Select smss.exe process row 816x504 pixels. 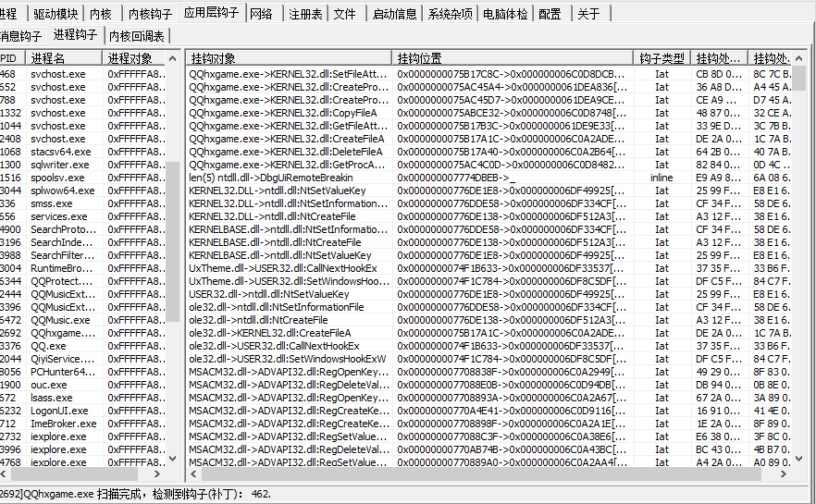tap(82, 203)
